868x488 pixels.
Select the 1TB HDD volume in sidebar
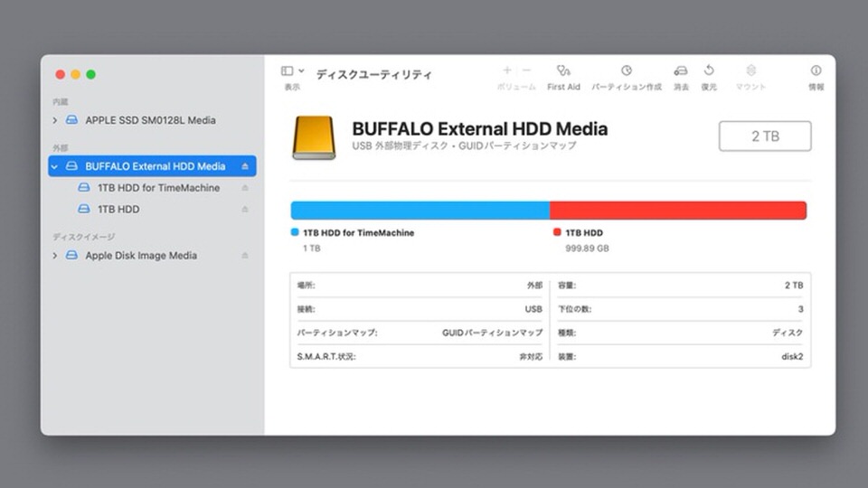[x=118, y=209]
